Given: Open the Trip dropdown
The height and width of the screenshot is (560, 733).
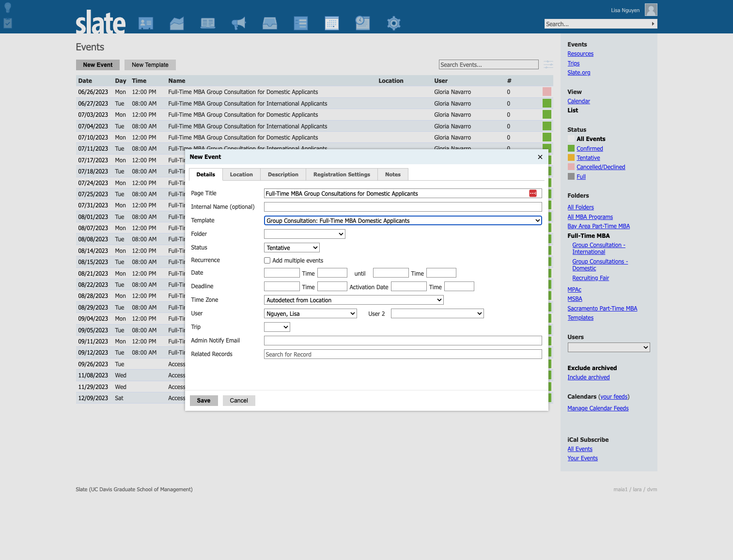Looking at the screenshot, I should [x=277, y=327].
